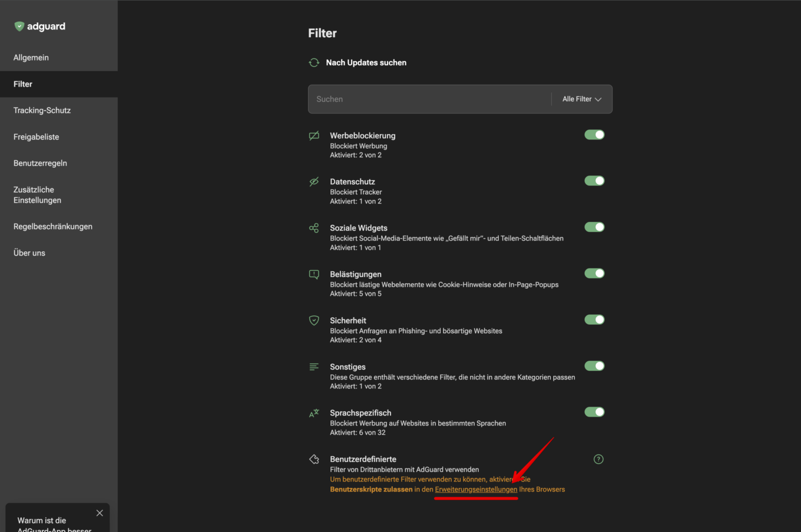The width and height of the screenshot is (801, 532).
Task: Open the Alle Filter dropdown
Action: [x=581, y=99]
